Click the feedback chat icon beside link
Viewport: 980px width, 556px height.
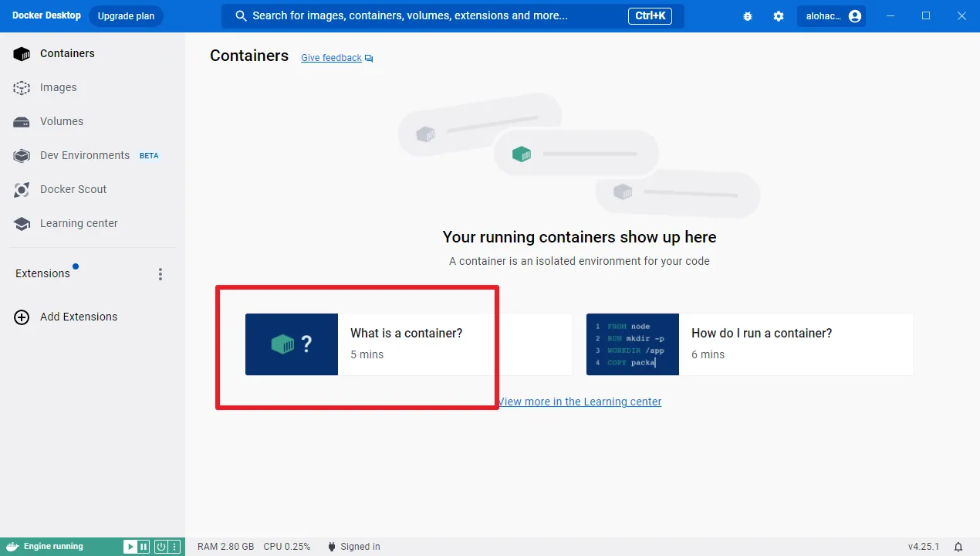[369, 59]
